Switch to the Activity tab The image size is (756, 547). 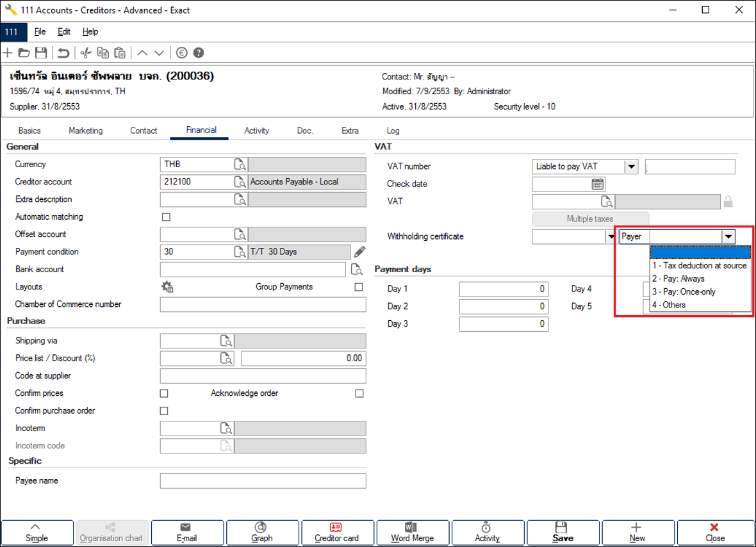pos(256,131)
